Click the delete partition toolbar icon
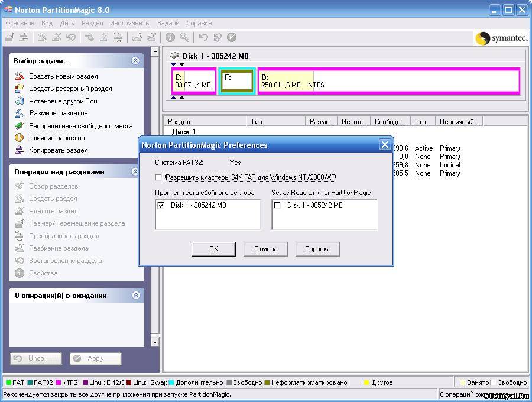The image size is (532, 402). click(x=56, y=37)
